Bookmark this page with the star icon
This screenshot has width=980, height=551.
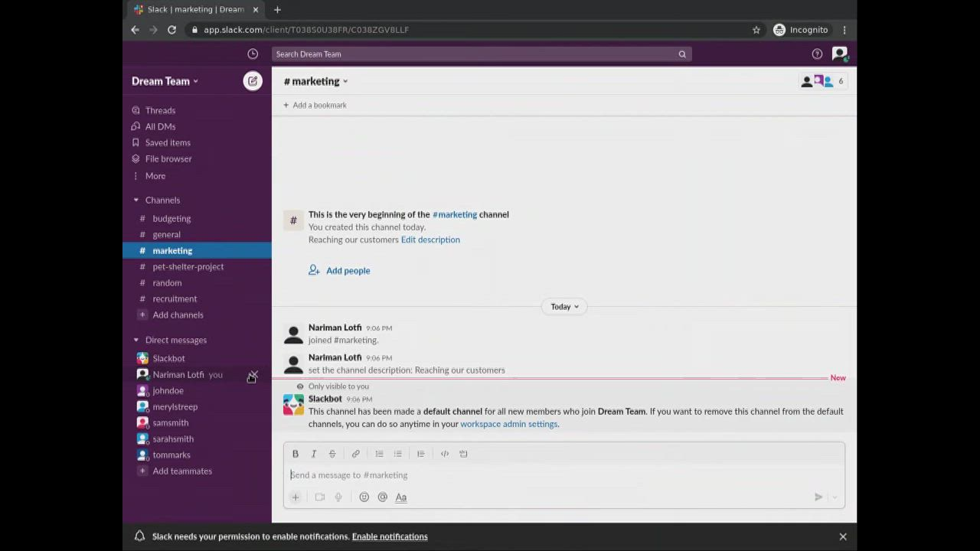(756, 30)
